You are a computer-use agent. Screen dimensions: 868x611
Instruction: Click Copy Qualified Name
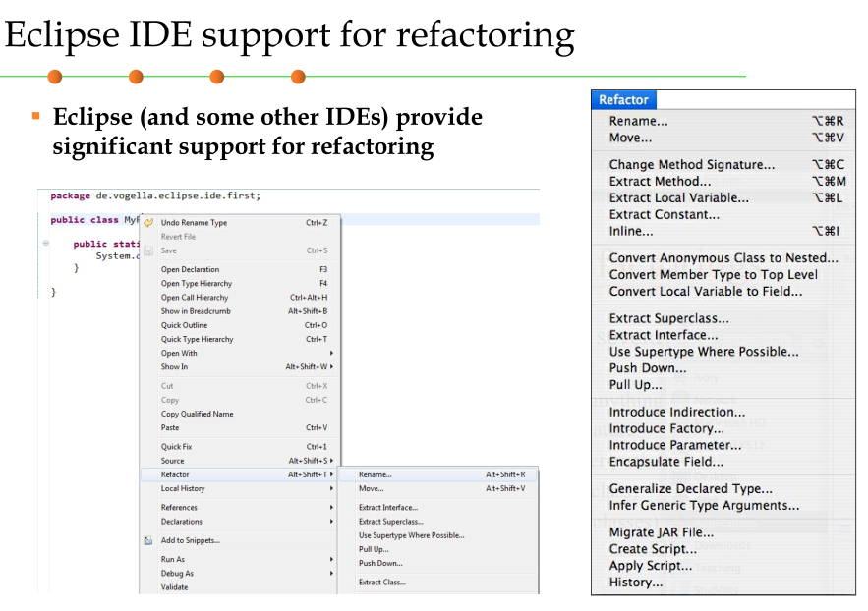(x=240, y=414)
